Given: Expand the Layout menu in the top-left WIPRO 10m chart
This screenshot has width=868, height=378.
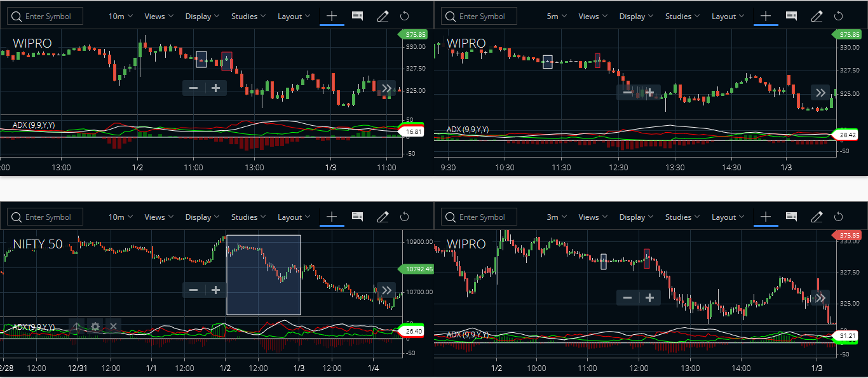Looking at the screenshot, I should click(294, 16).
